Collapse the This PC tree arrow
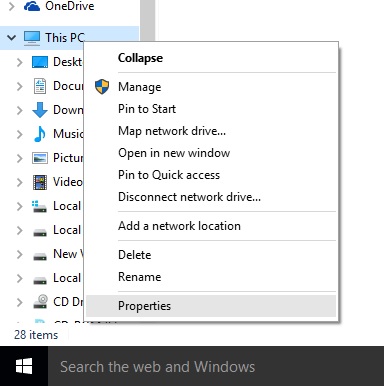This screenshot has width=384, height=386. tap(12, 37)
